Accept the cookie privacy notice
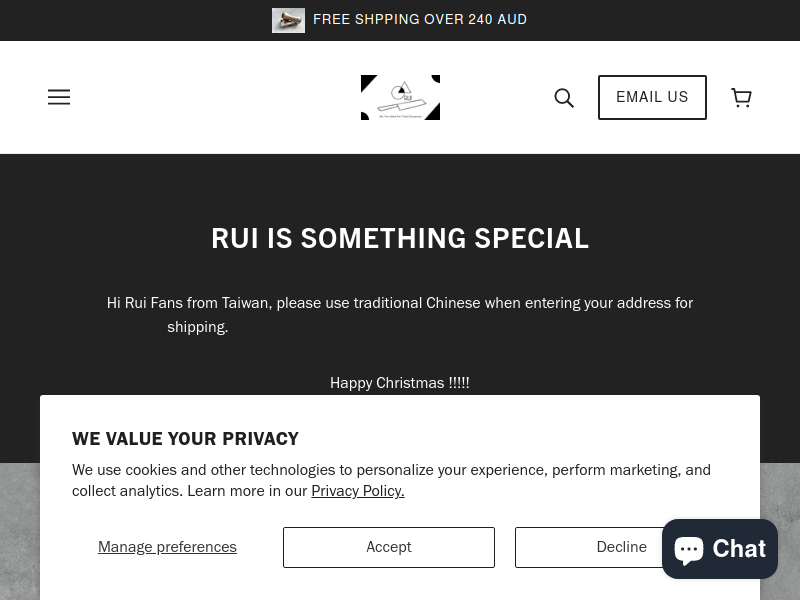 pos(389,547)
